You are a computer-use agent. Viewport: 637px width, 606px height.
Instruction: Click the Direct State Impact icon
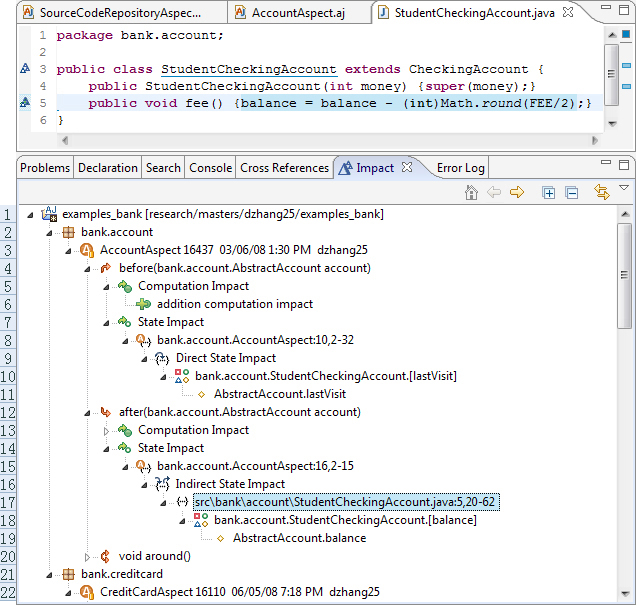point(162,358)
